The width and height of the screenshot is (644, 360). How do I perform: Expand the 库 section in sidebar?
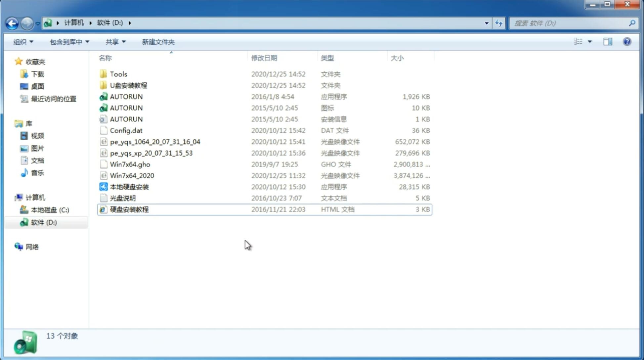tap(12, 123)
